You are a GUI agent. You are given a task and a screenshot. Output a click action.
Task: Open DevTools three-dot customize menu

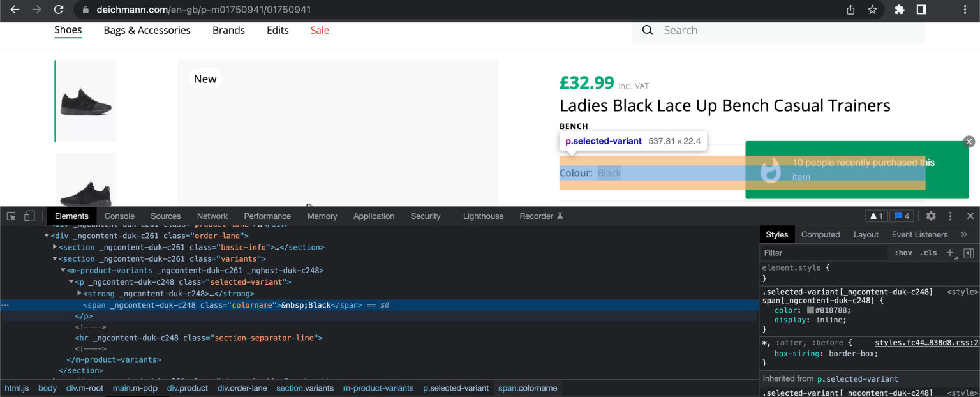950,216
